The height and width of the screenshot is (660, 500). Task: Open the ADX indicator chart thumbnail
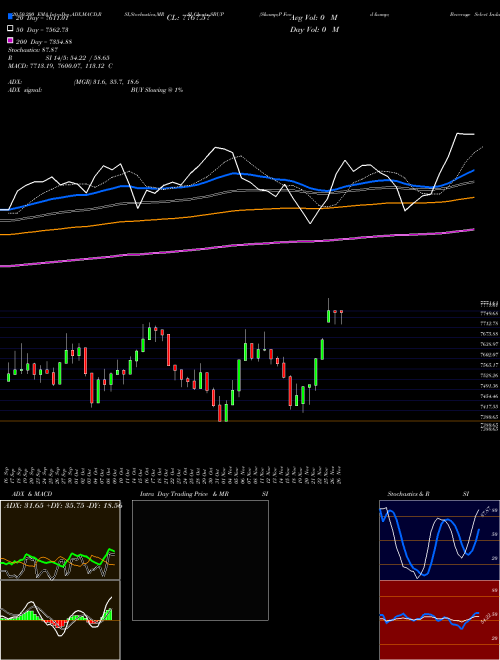click(x=60, y=540)
